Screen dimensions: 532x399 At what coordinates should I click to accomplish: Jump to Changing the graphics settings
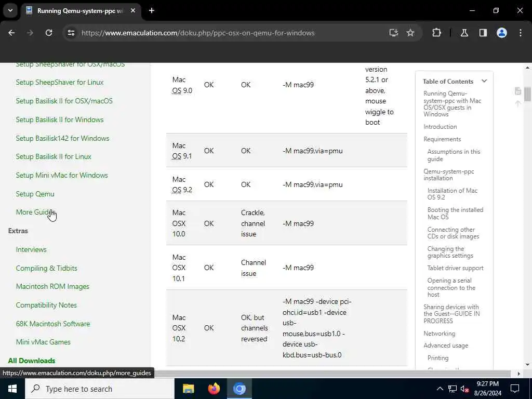pyautogui.click(x=450, y=252)
